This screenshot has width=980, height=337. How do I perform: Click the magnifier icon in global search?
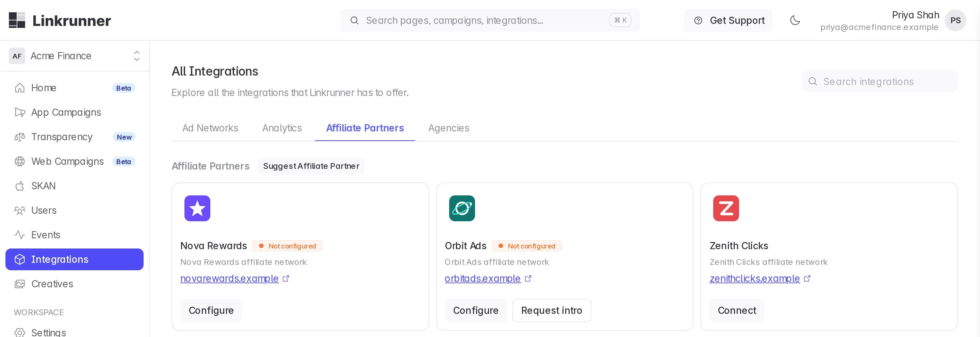point(354,20)
